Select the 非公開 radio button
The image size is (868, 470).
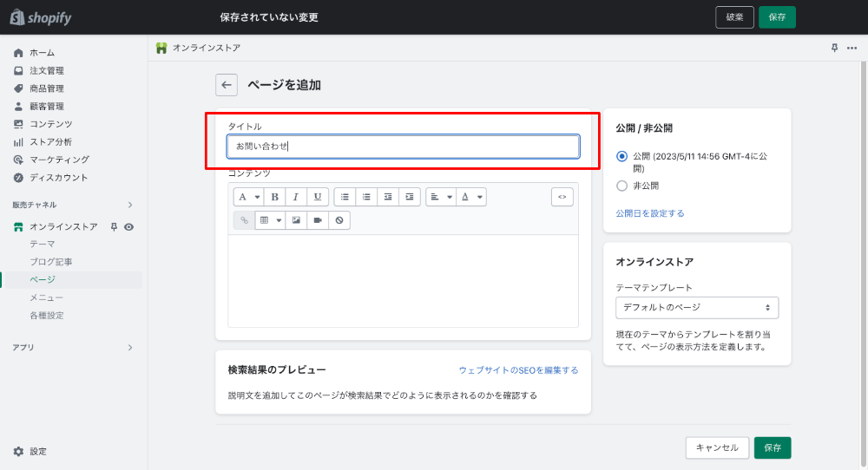pyautogui.click(x=621, y=186)
